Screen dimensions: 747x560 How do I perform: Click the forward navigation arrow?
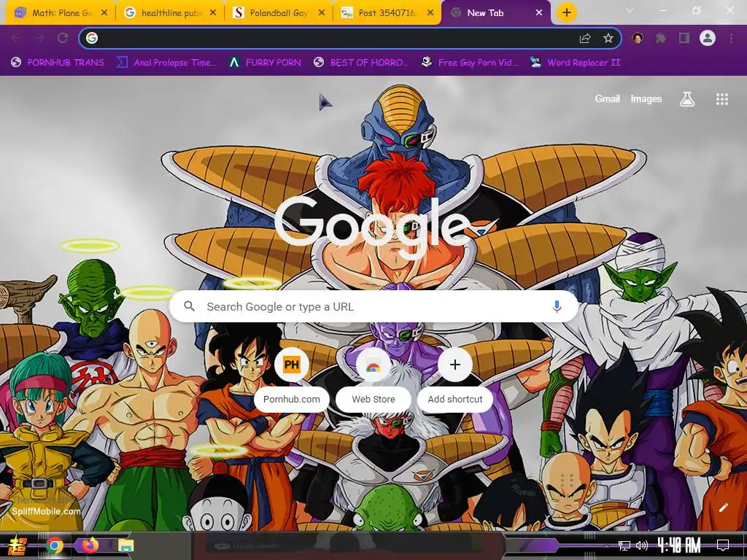point(39,38)
